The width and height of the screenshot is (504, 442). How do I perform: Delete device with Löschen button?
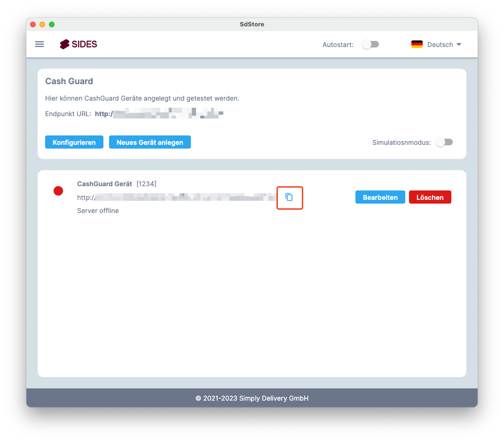pos(430,197)
